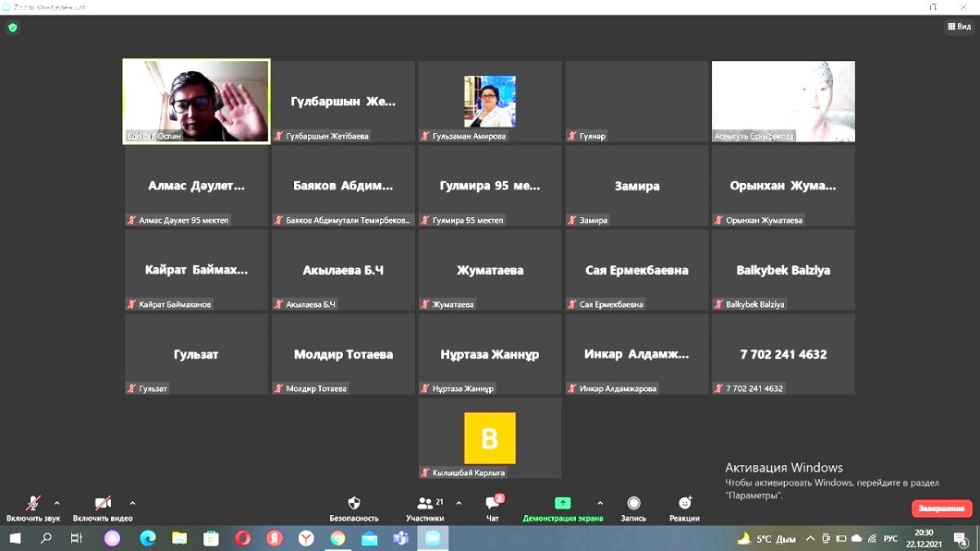Expand audio options arrow next to microphone
The height and width of the screenshot is (551, 980).
pos(57,504)
